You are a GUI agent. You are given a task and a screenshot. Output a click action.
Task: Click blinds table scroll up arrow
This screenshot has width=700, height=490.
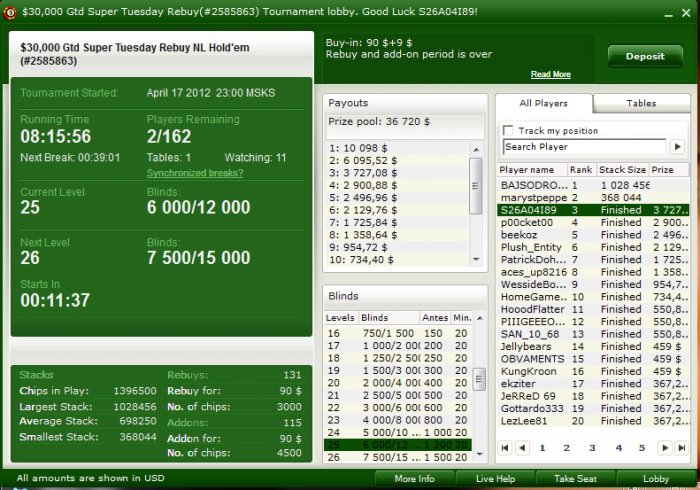479,318
